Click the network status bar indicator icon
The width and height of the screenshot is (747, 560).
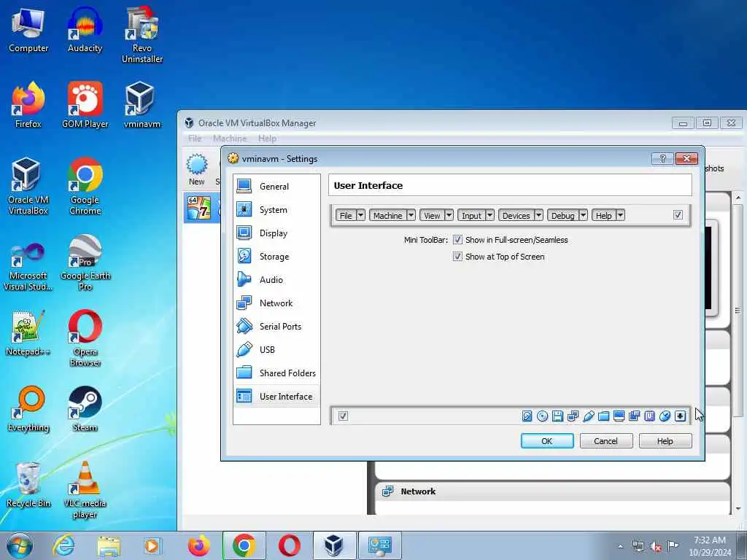pos(573,416)
